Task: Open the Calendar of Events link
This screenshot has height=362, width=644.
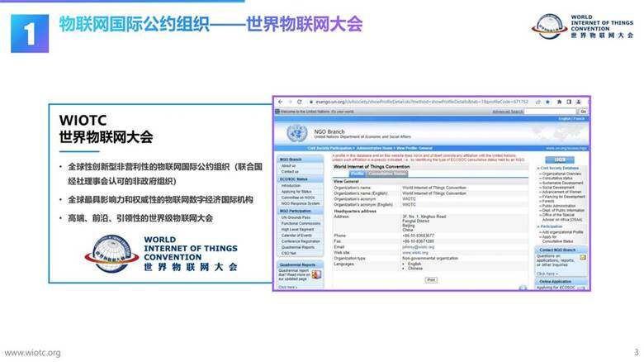Action: coord(296,236)
